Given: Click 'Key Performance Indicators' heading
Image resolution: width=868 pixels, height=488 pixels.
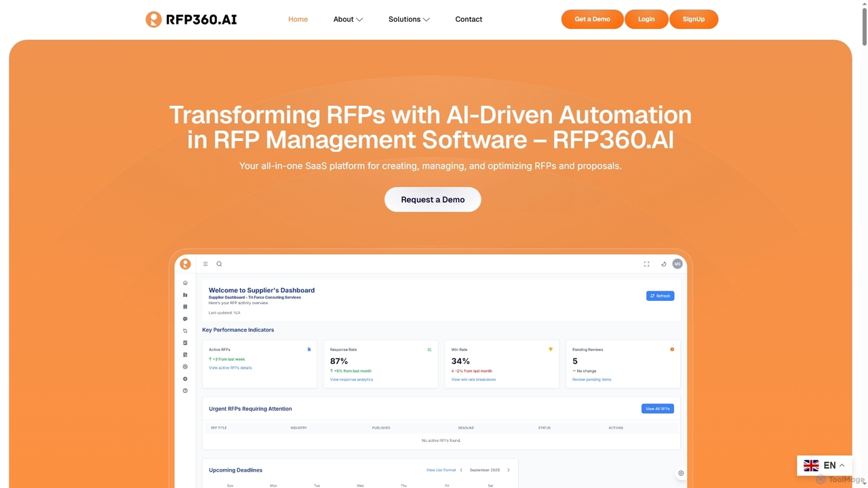Looking at the screenshot, I should 238,330.
